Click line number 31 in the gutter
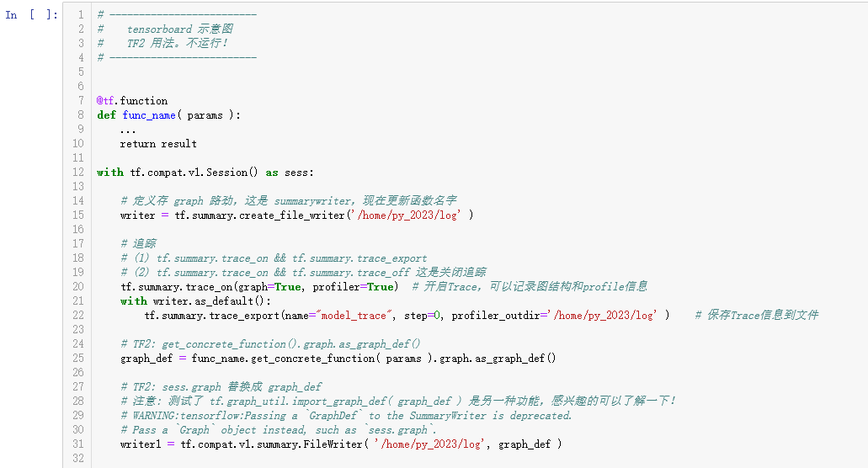 coord(78,444)
